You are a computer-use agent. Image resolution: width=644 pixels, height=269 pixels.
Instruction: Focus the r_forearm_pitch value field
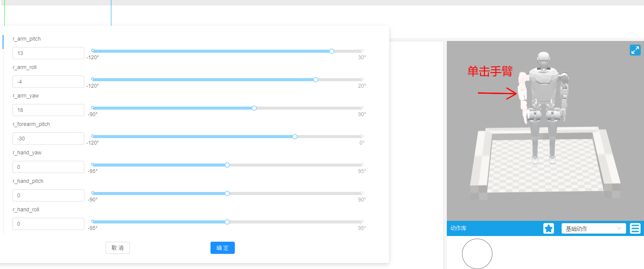point(48,138)
